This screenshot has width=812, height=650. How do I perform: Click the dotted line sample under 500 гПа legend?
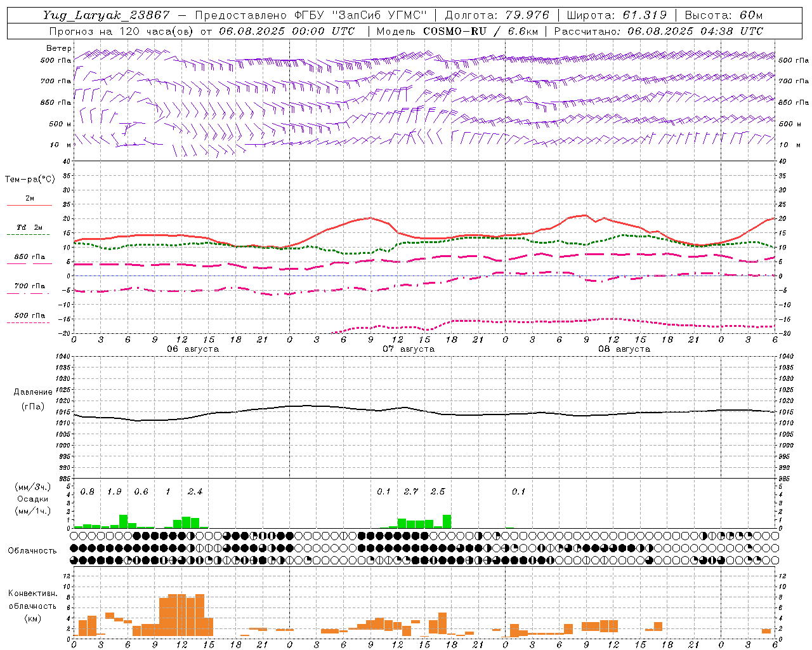(x=28, y=322)
